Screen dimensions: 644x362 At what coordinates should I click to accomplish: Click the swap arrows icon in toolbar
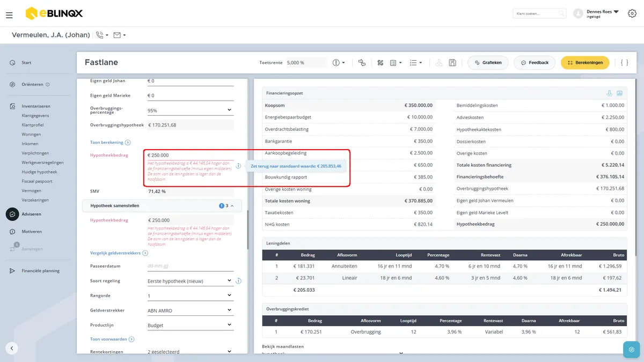coord(362,63)
